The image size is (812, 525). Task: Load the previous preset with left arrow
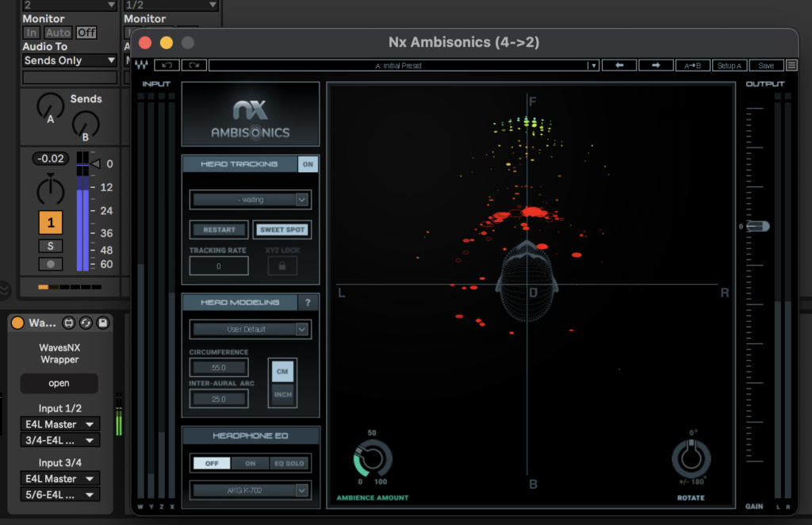click(619, 66)
